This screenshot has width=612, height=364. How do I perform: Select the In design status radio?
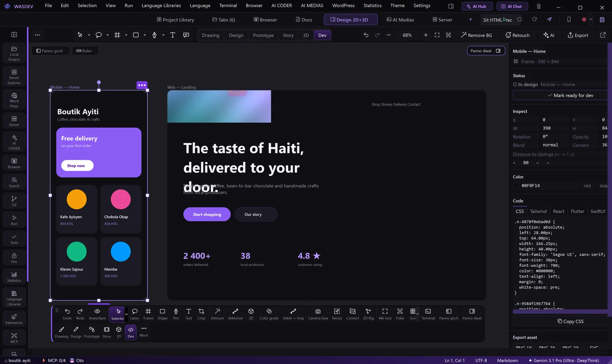click(515, 84)
